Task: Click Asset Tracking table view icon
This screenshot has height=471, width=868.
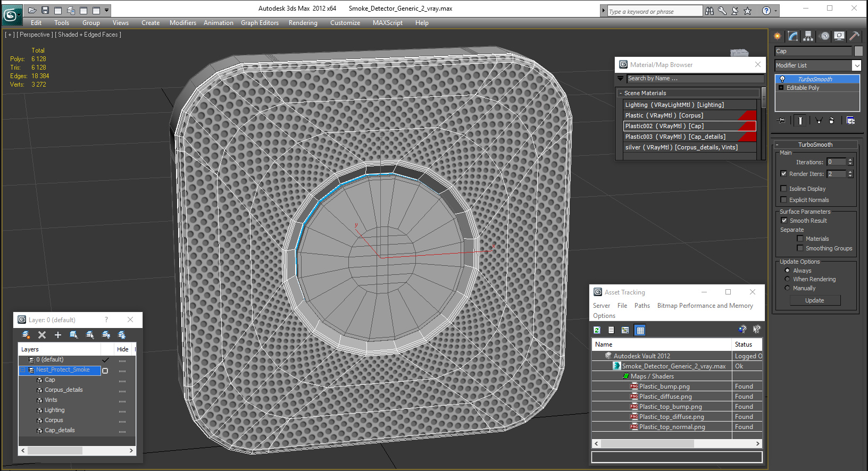Action: point(640,330)
